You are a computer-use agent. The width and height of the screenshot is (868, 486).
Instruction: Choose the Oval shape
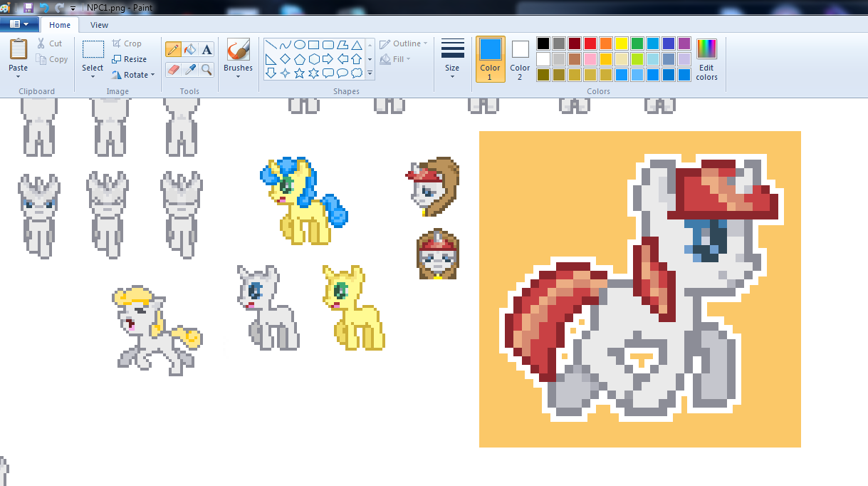[x=300, y=44]
